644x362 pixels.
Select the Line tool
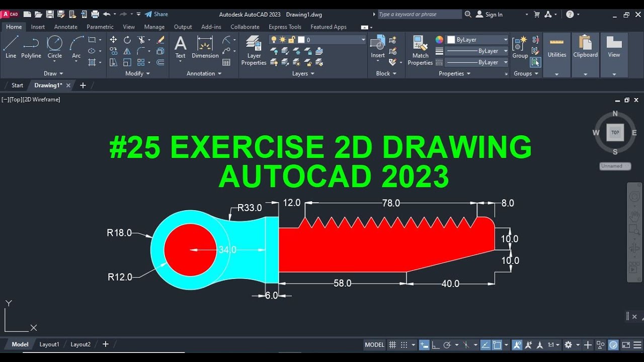tap(11, 47)
